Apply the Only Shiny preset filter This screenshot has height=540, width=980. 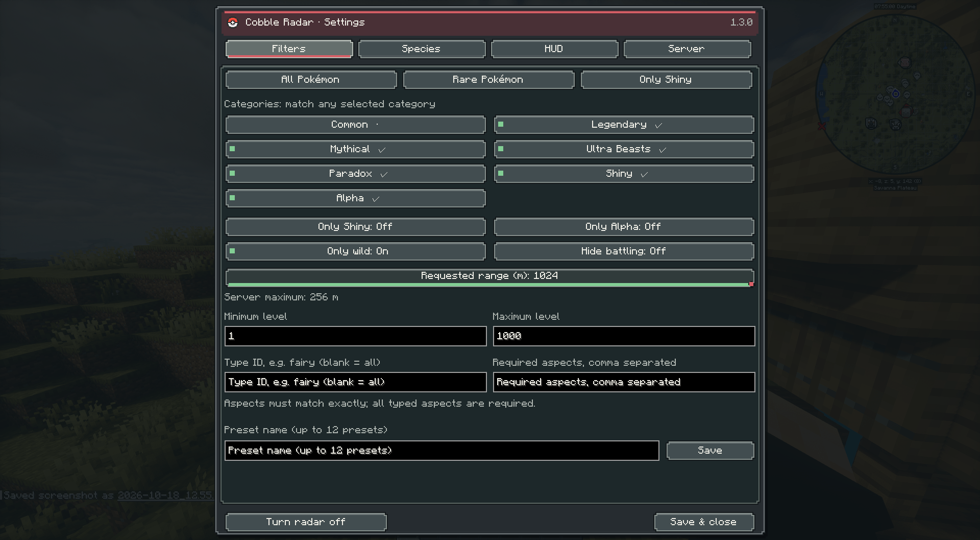click(666, 80)
